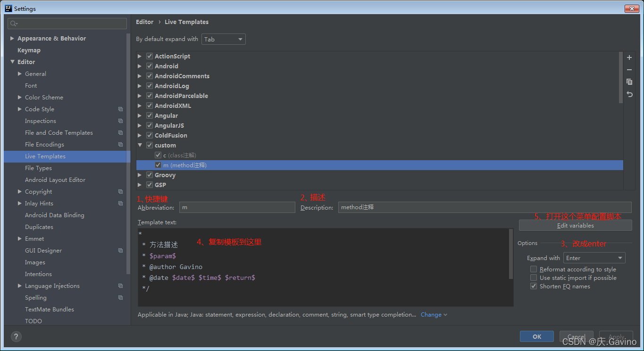Click the per-project config icon beside Code Style

pos(120,109)
